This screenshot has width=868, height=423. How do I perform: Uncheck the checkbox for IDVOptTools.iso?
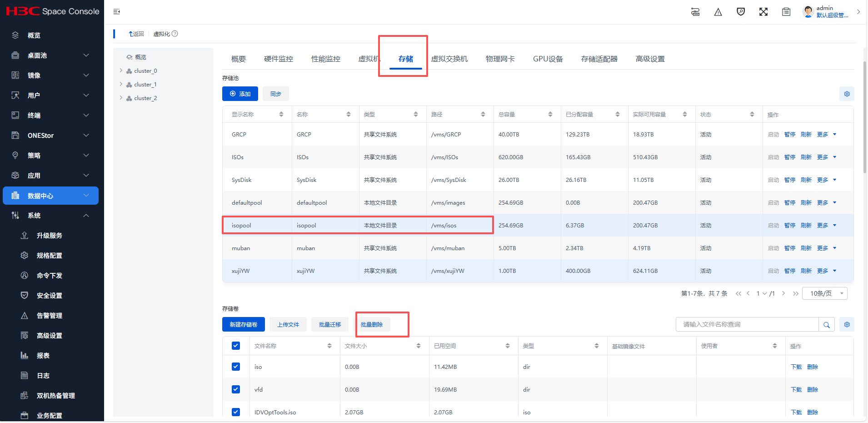[x=236, y=412]
